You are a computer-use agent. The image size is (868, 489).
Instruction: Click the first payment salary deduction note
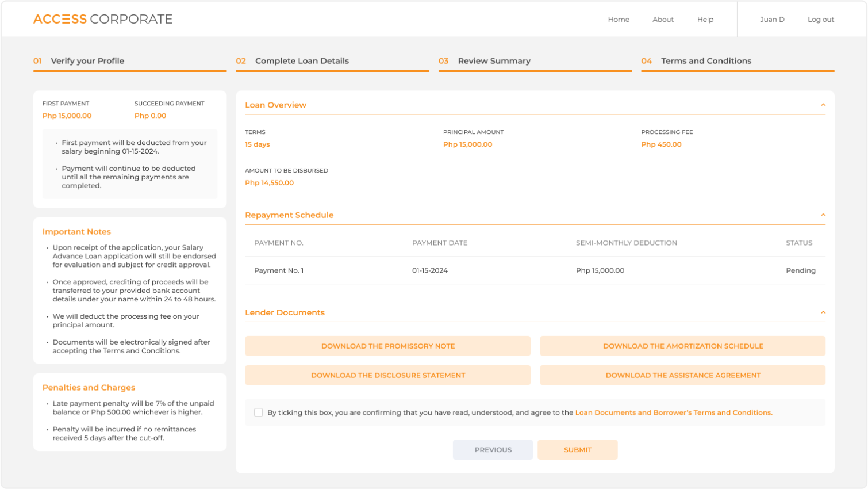(x=134, y=147)
